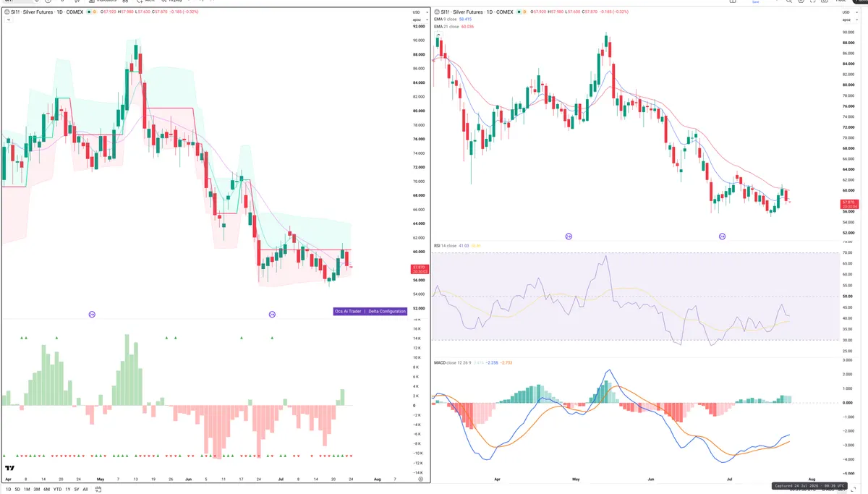Switch to the 3M time range

(x=36, y=489)
